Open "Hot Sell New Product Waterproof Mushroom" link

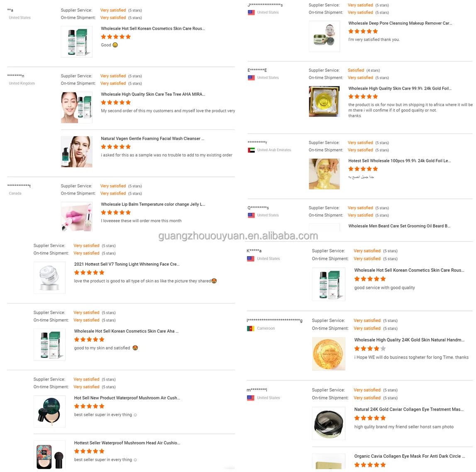pos(127,398)
